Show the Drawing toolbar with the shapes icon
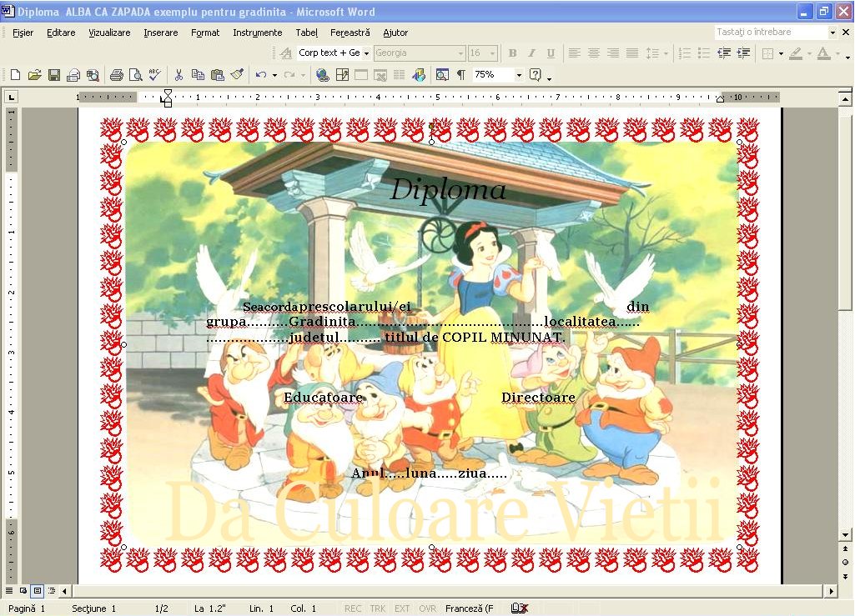855x616 pixels. (x=418, y=75)
